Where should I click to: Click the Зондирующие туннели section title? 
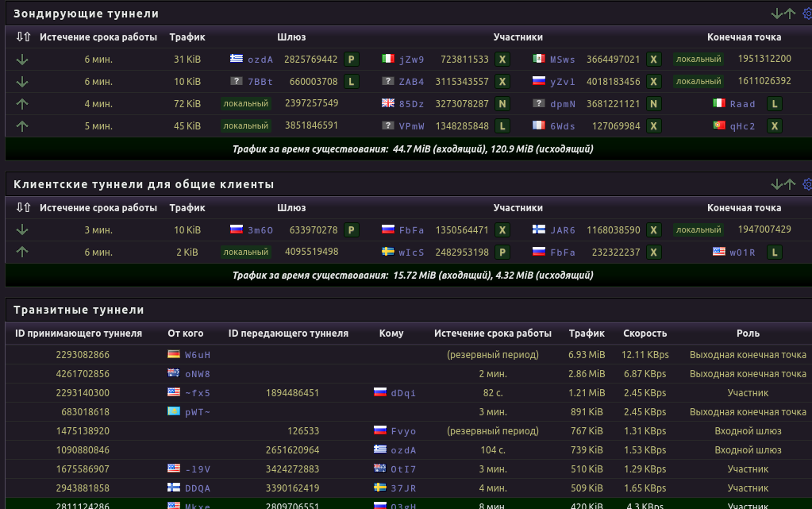click(x=86, y=13)
